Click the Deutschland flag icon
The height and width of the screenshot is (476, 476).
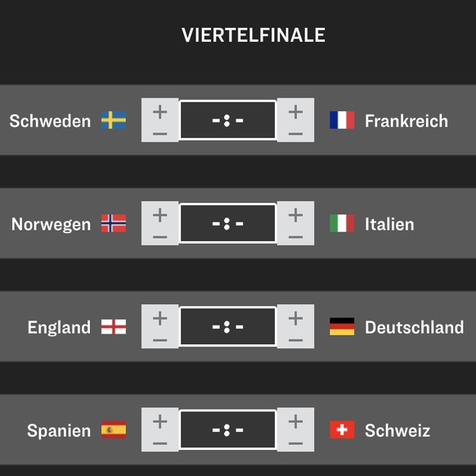[342, 326]
